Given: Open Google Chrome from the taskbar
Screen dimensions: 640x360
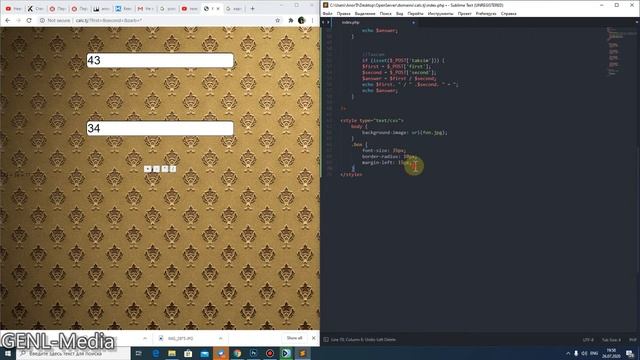Looking at the screenshot, I should point(237,353).
